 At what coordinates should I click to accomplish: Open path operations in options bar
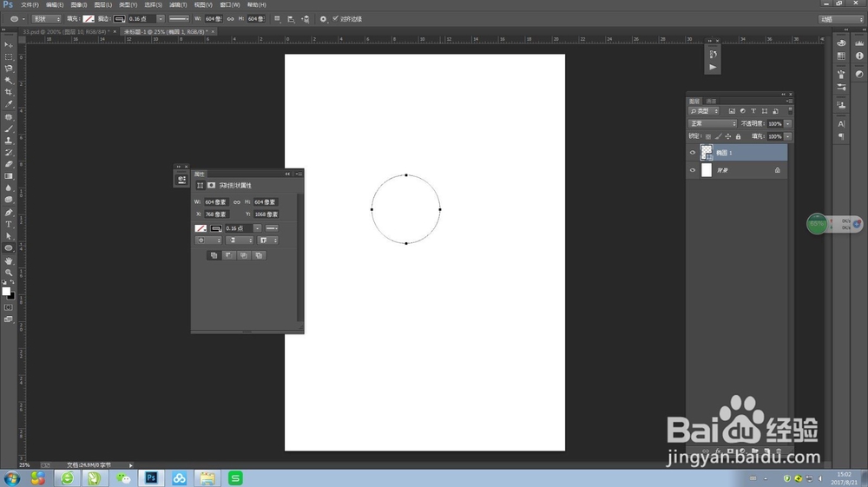pyautogui.click(x=278, y=19)
